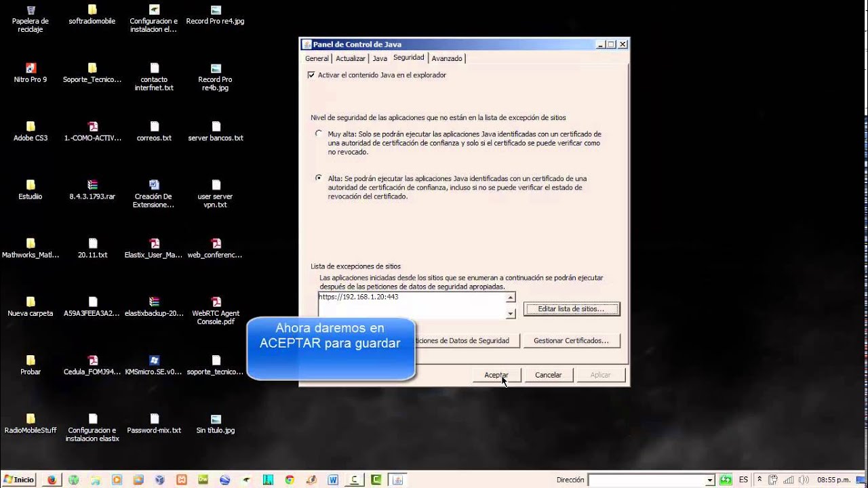This screenshot has height=488, width=868.
Task: Select https://192.168.1.20:443 site entry
Action: [358, 297]
